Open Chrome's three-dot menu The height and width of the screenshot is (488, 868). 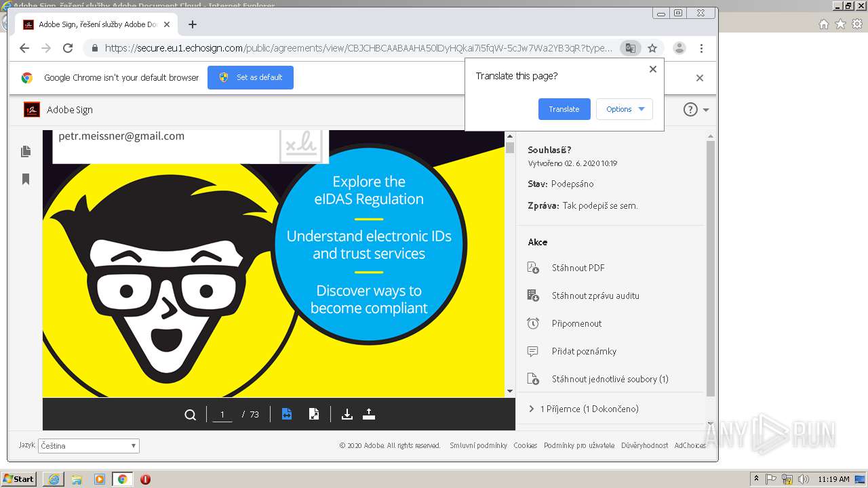701,48
